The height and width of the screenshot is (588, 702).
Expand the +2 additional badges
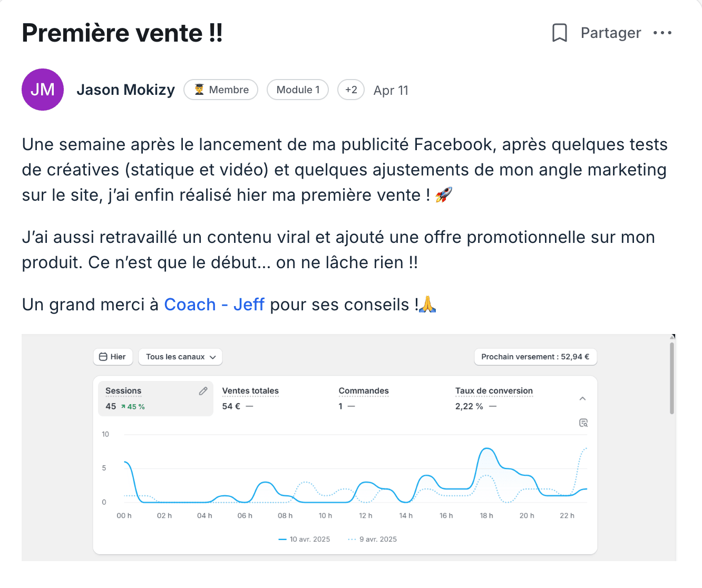point(351,90)
